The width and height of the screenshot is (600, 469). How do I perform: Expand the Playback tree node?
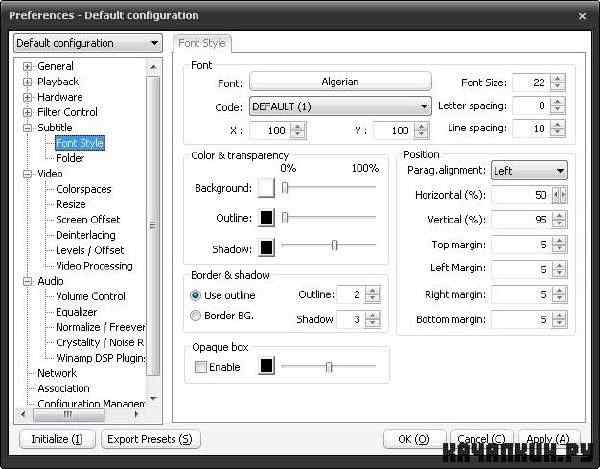(x=27, y=82)
